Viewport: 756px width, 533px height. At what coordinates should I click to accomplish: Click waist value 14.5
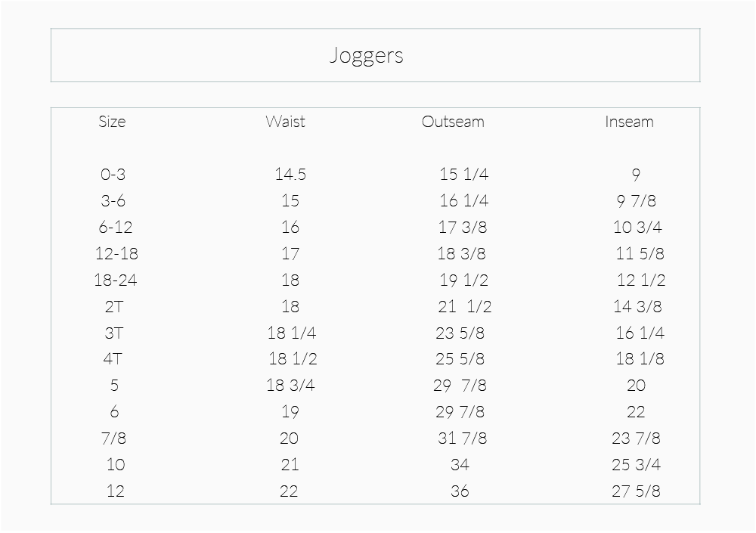290,174
